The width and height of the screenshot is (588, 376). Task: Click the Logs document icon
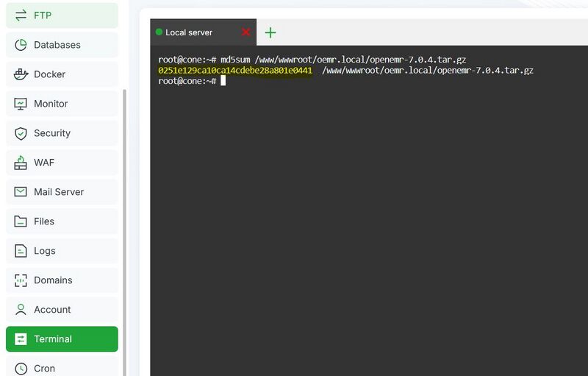21,251
